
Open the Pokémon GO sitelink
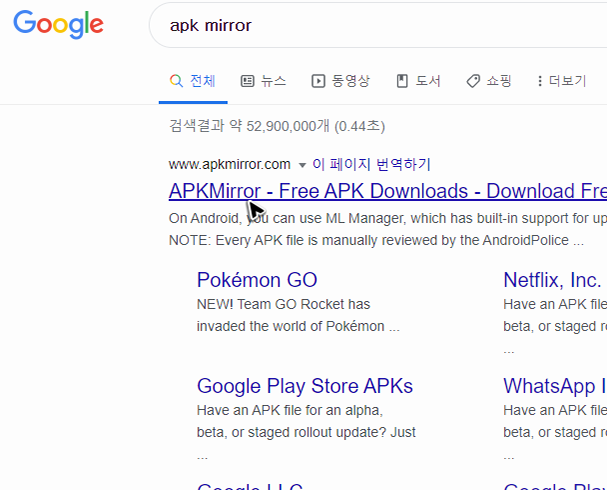tap(257, 280)
